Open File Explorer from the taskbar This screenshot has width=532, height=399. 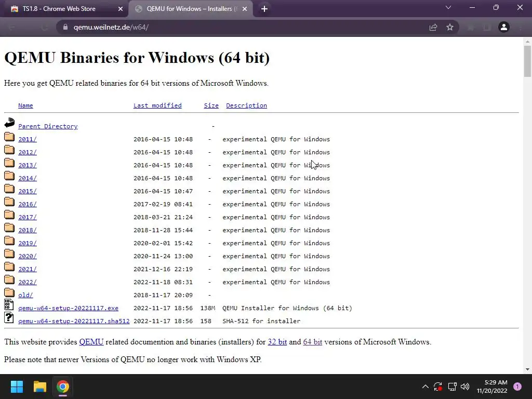pos(39,387)
